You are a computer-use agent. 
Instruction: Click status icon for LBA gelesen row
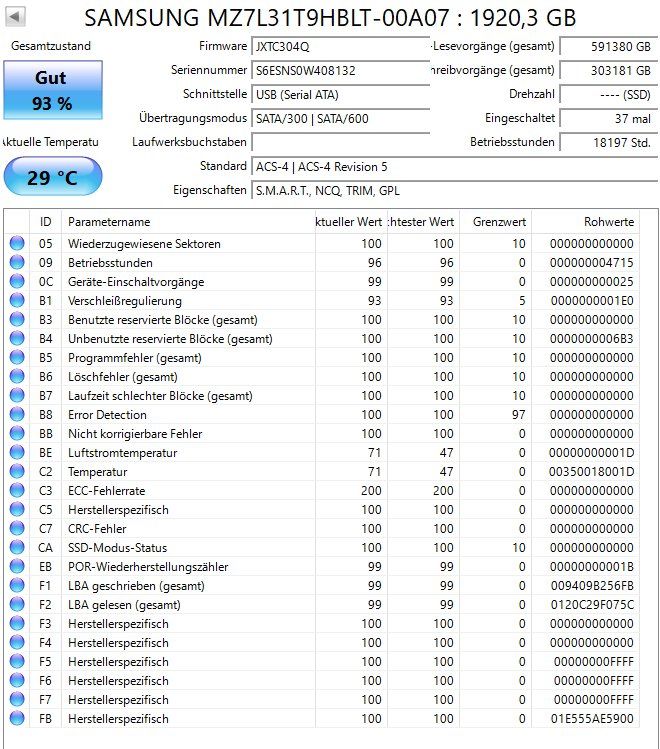(17, 604)
